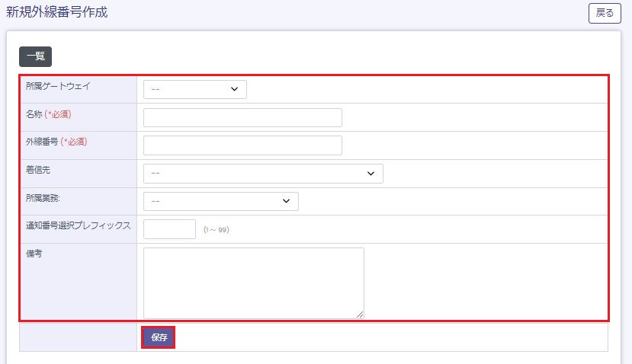Select the 通知番号選択プレフィックス number box
632x364 pixels.
click(x=169, y=229)
